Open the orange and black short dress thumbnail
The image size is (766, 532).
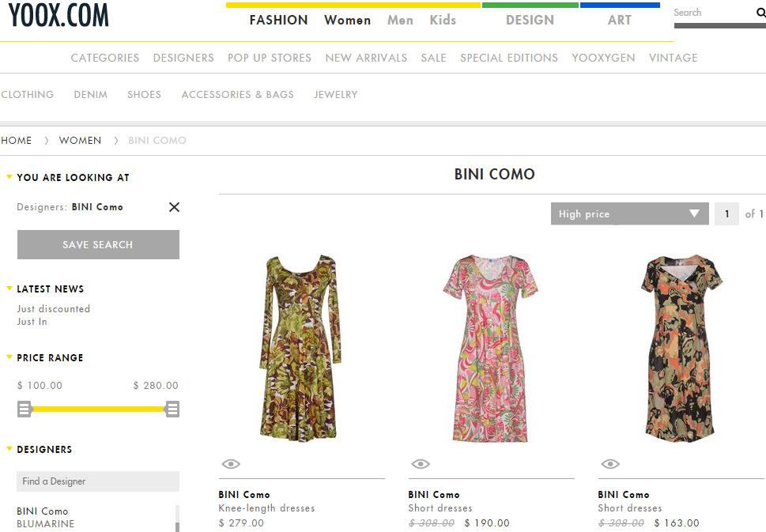point(681,348)
